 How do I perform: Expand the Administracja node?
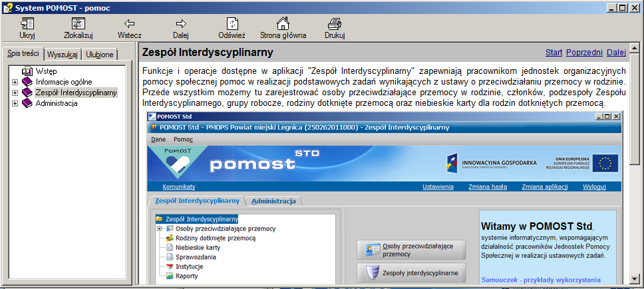(x=15, y=103)
